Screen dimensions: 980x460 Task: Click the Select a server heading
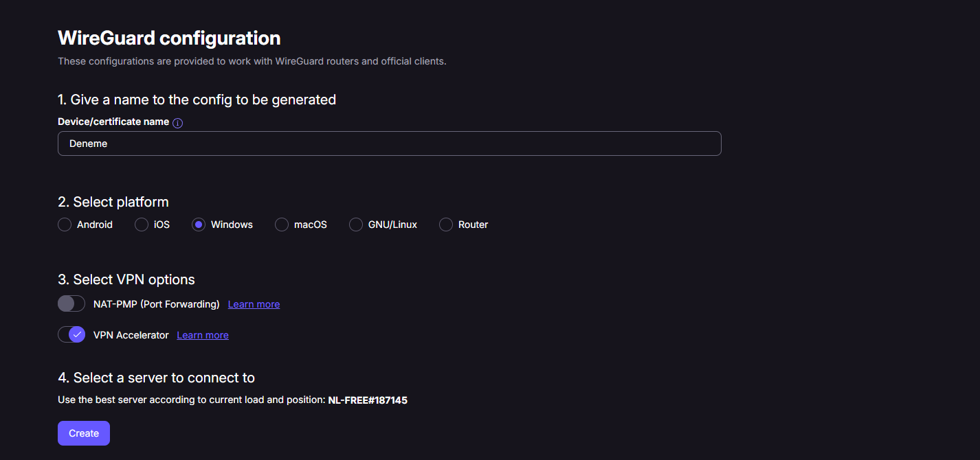(156, 378)
